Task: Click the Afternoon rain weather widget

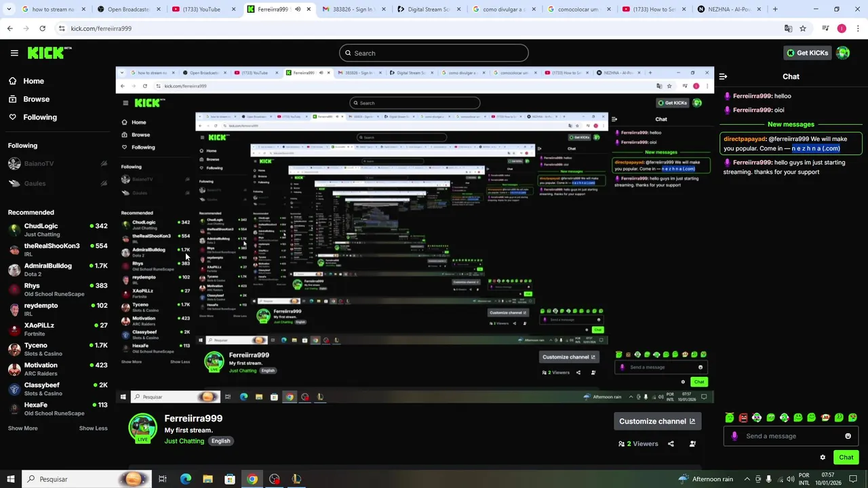Action: (705, 479)
